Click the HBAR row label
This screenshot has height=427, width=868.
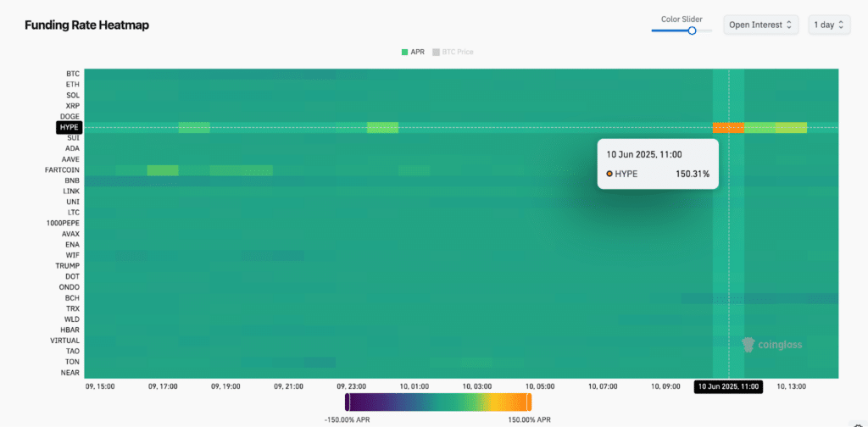(x=70, y=330)
